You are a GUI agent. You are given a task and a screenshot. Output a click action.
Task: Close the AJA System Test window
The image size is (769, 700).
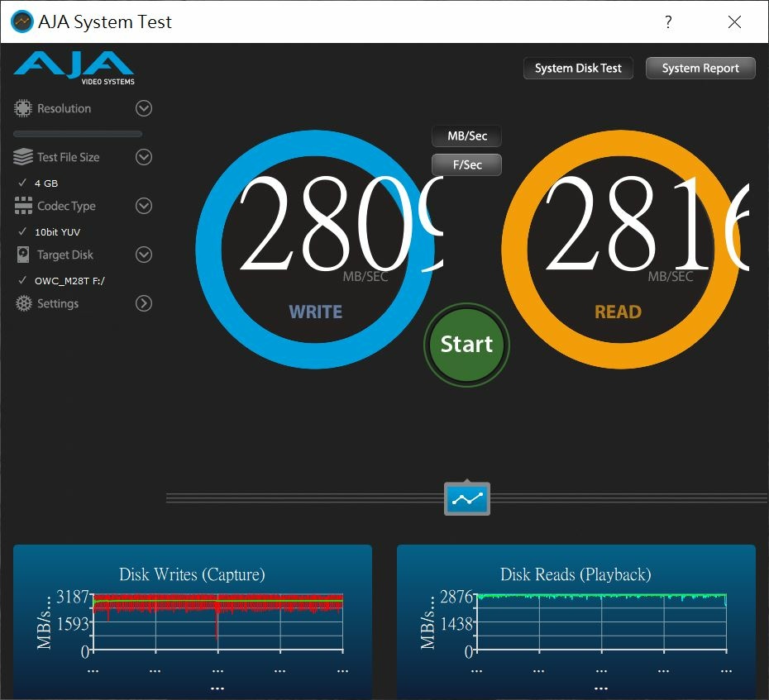[734, 22]
